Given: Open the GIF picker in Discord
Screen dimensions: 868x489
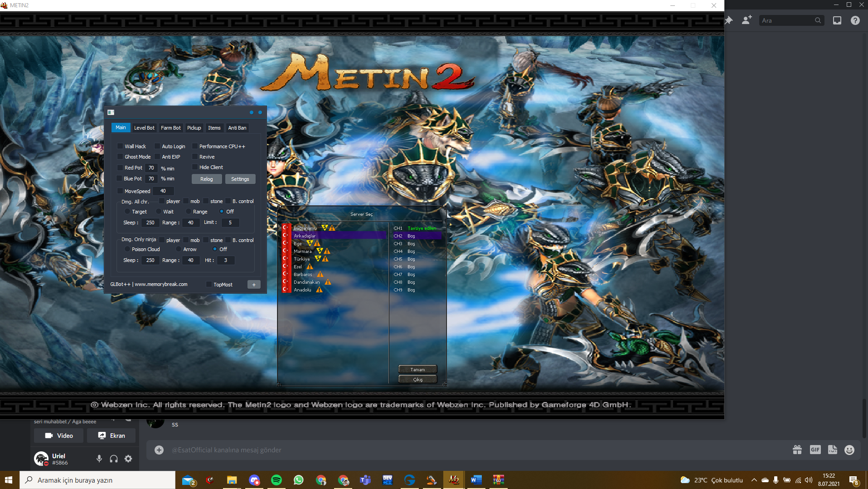Looking at the screenshot, I should [x=815, y=450].
